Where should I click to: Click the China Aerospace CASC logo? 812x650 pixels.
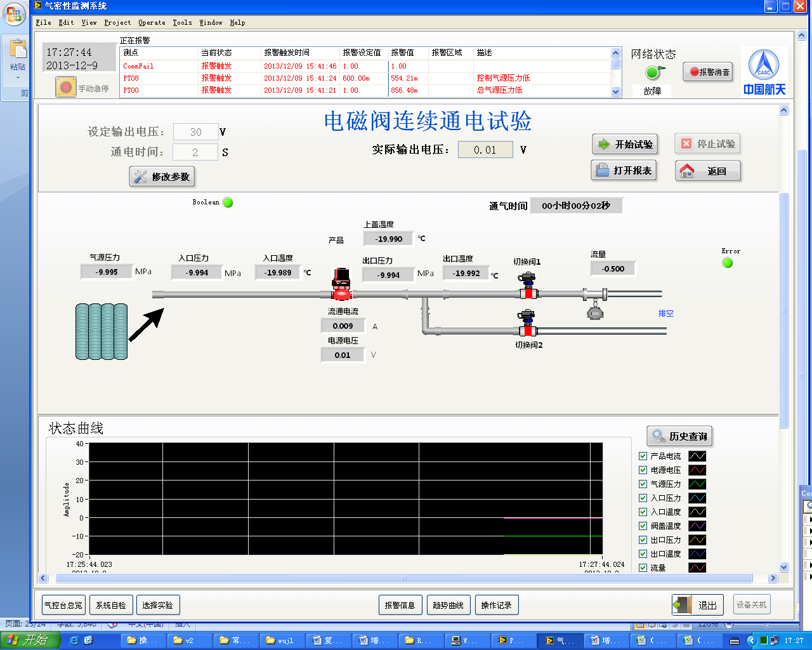point(764,71)
